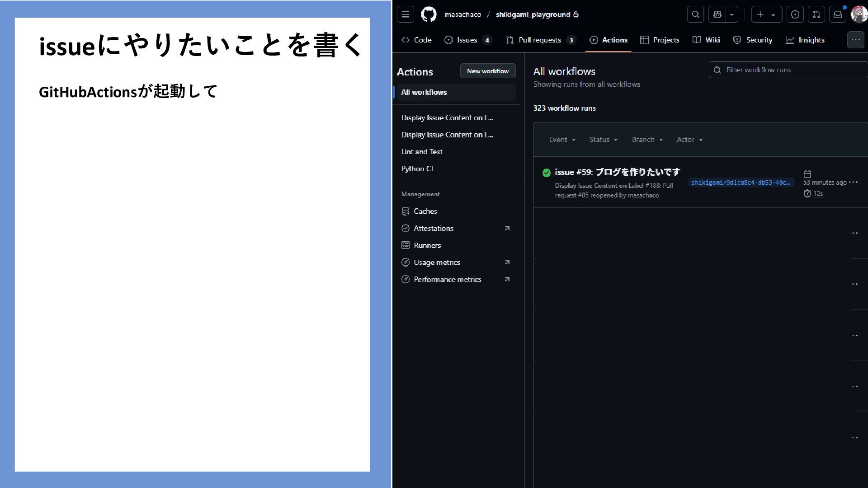Click the 53 minutes ago timestamp
This screenshot has width=868, height=488.
[x=825, y=183]
